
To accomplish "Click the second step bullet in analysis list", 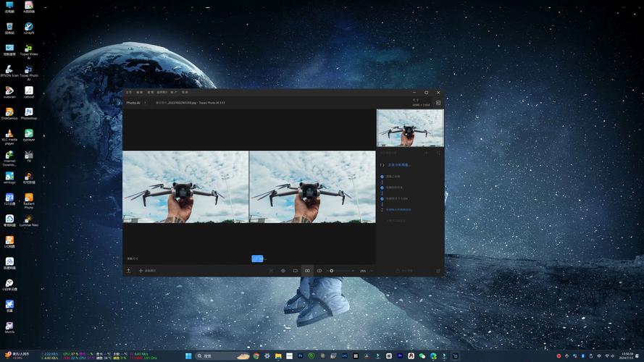I will (x=382, y=188).
